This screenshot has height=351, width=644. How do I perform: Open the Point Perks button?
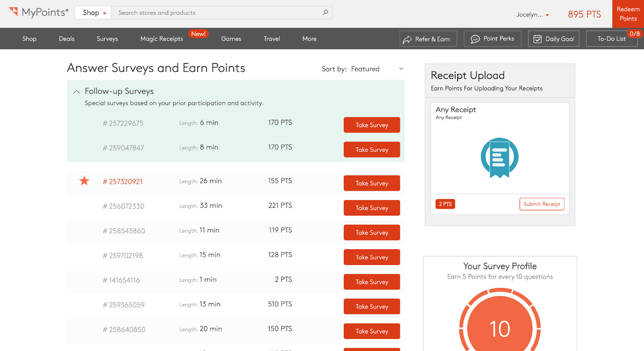coord(492,39)
